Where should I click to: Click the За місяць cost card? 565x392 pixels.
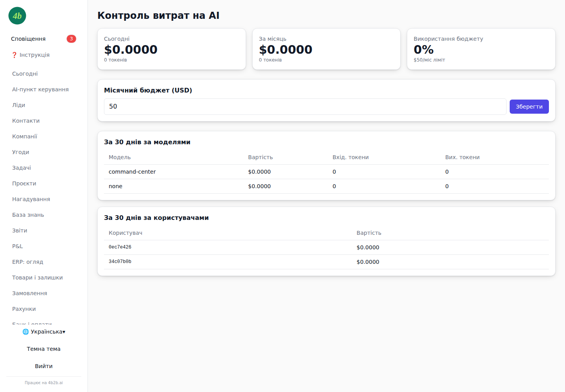(326, 49)
